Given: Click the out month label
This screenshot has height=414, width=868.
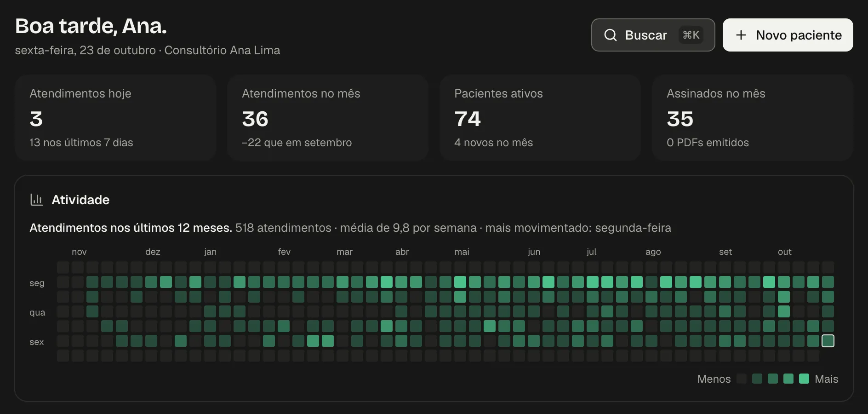Looking at the screenshot, I should point(785,252).
